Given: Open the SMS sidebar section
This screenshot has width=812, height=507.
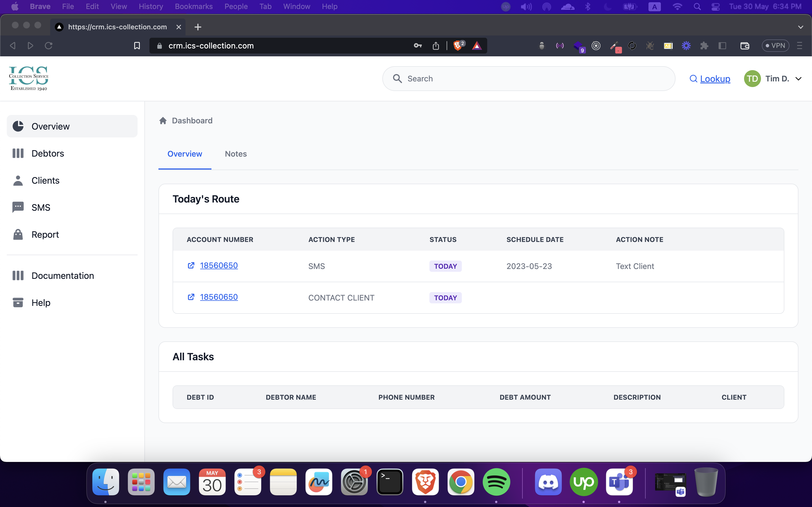Looking at the screenshot, I should coord(41,208).
